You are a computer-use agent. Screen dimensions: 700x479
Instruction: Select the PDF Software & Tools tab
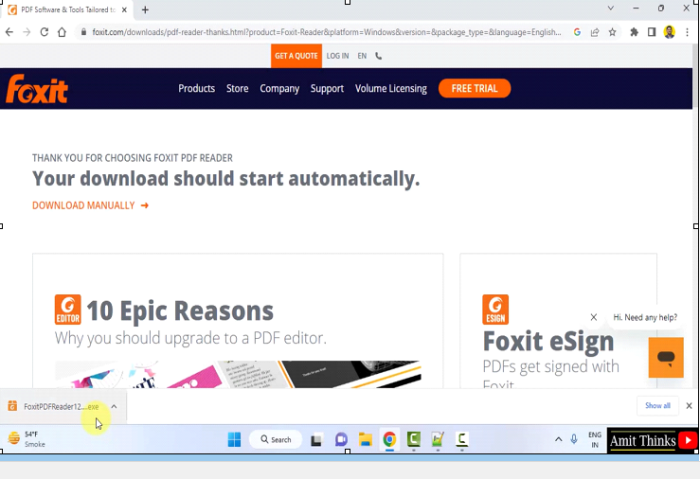pyautogui.click(x=67, y=10)
